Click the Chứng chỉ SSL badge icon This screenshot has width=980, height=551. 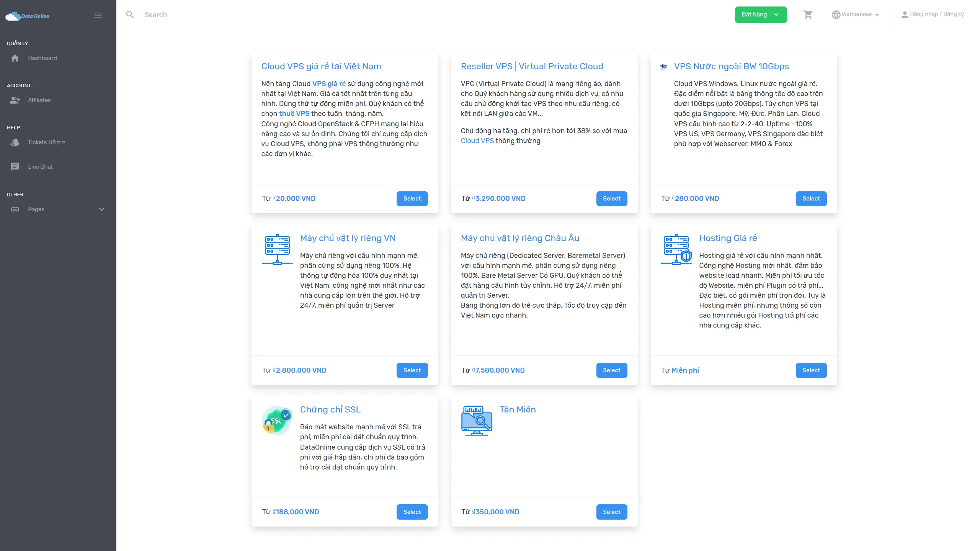277,421
